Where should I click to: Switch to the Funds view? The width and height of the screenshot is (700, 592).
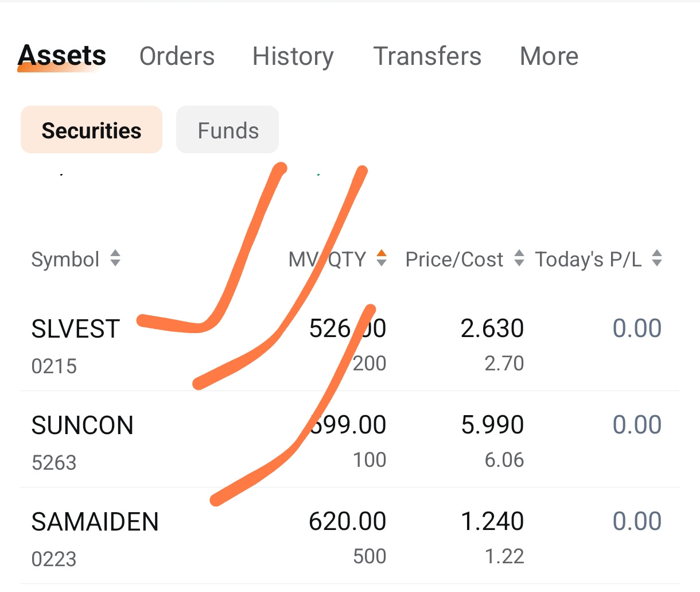[228, 130]
